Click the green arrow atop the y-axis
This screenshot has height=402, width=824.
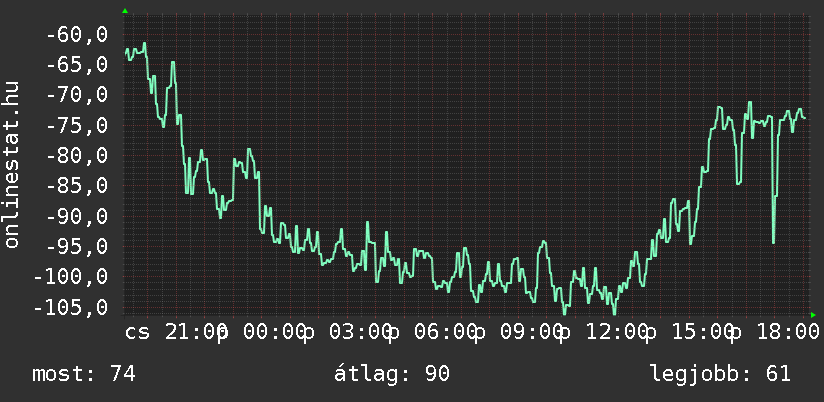[125, 11]
